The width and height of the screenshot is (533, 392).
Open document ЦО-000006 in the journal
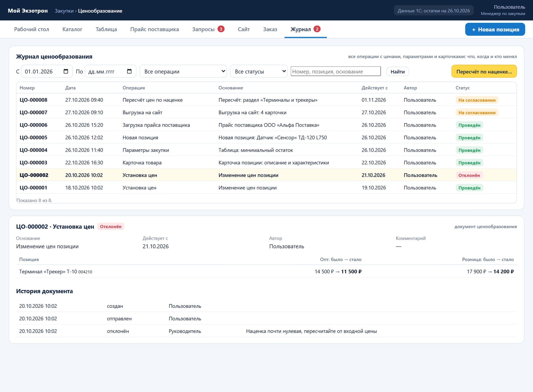tap(266, 125)
